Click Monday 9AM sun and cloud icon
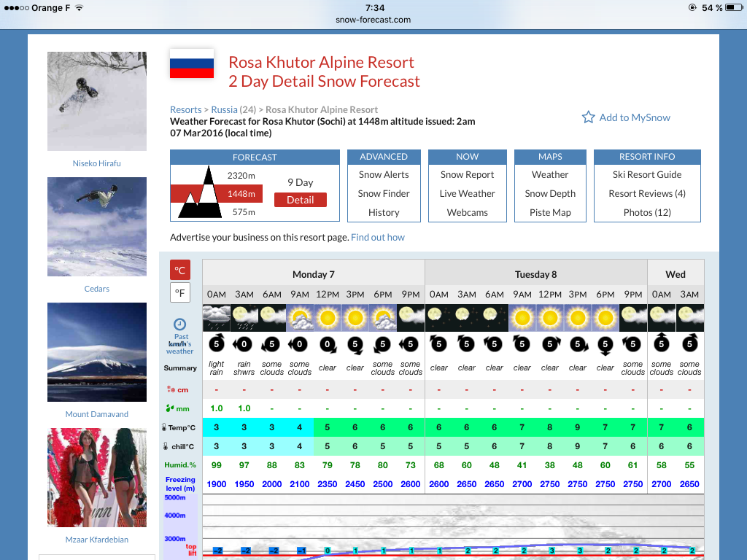Screen dimensions: 747x560 [300, 318]
